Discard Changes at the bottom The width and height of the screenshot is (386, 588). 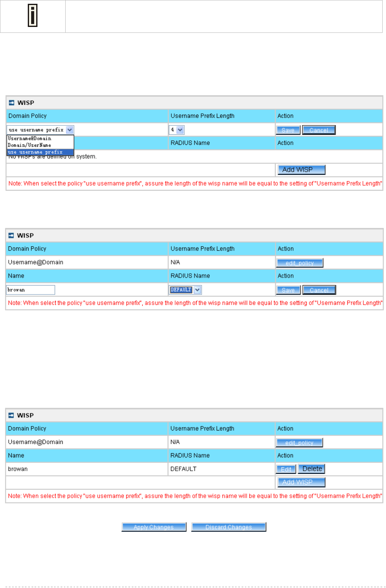point(229,527)
